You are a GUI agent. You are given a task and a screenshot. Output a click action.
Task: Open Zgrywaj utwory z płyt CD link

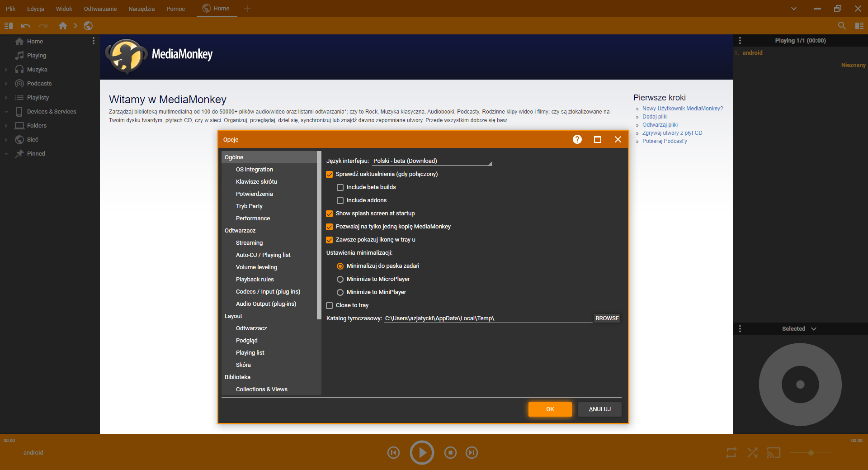[672, 133]
